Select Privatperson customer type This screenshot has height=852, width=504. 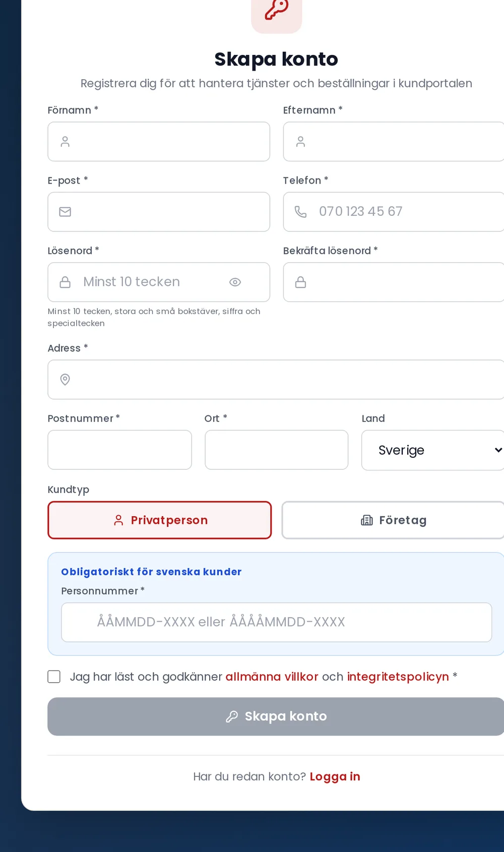[160, 520]
